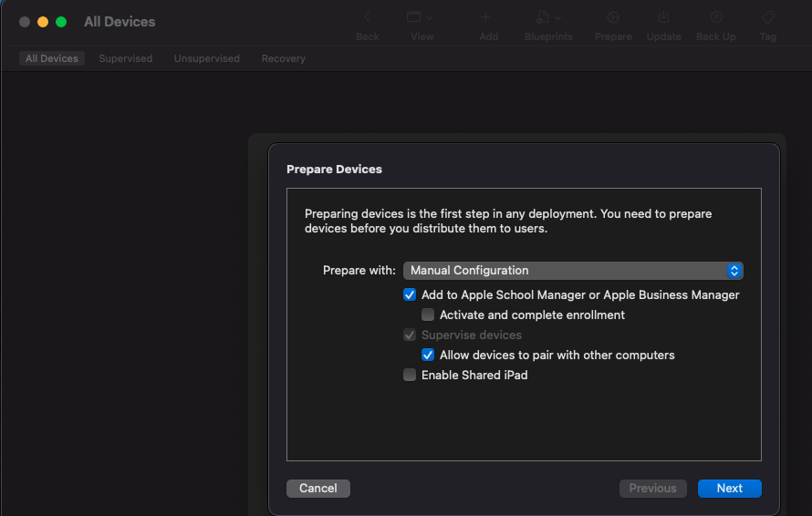Switch to the Supervised tab
812x516 pixels.
[126, 58]
